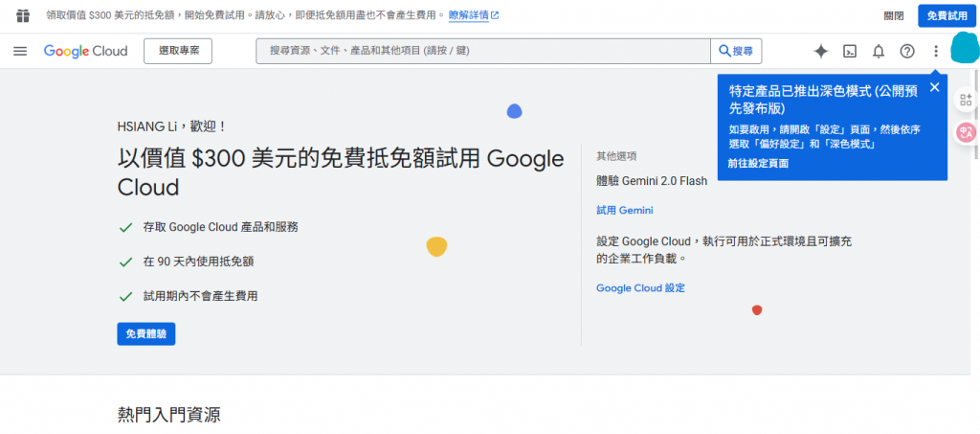Open the hamburger navigation menu
The height and width of the screenshot is (434, 980).
(x=20, y=52)
